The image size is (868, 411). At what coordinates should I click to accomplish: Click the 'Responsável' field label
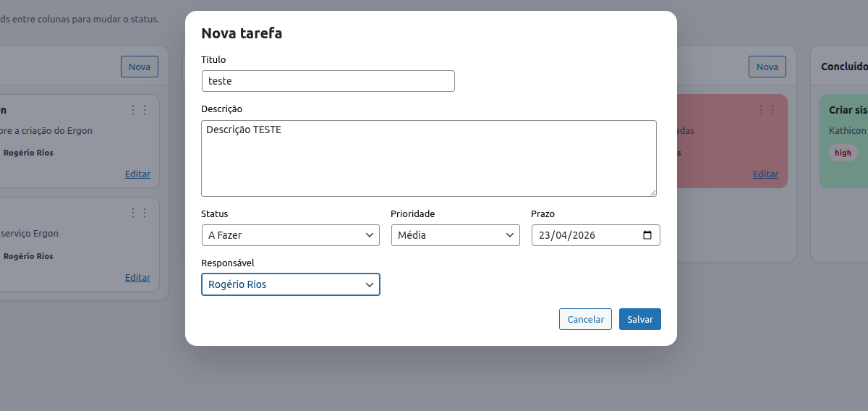click(228, 263)
